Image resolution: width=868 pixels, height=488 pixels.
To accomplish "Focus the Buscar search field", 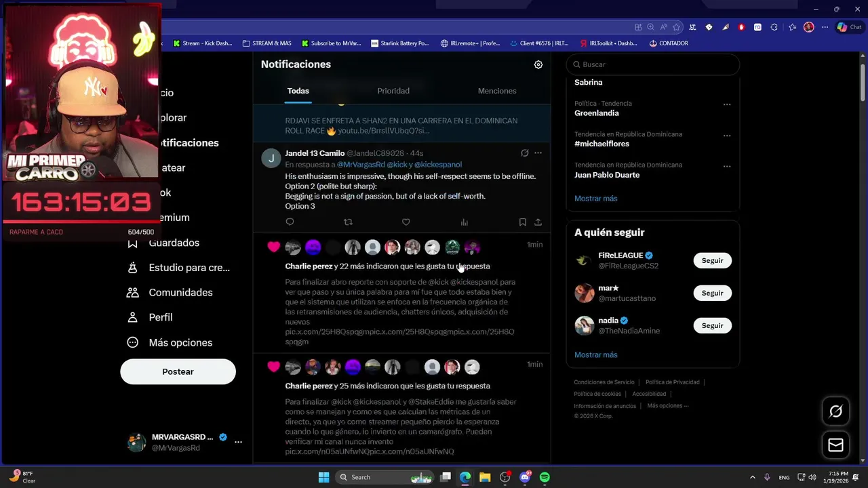I will pyautogui.click(x=652, y=64).
